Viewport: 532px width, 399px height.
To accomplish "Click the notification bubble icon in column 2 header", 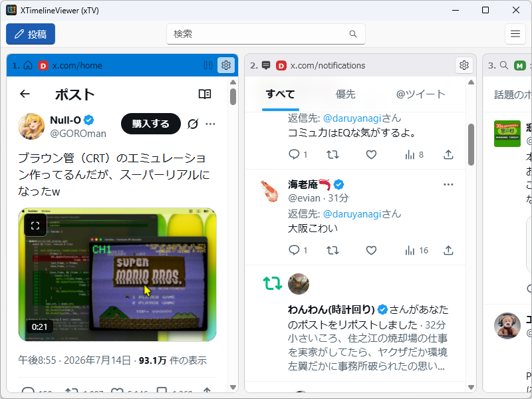I will click(x=267, y=65).
